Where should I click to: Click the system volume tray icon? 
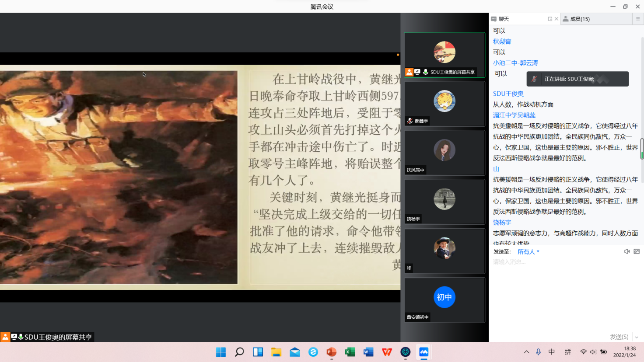point(593,352)
